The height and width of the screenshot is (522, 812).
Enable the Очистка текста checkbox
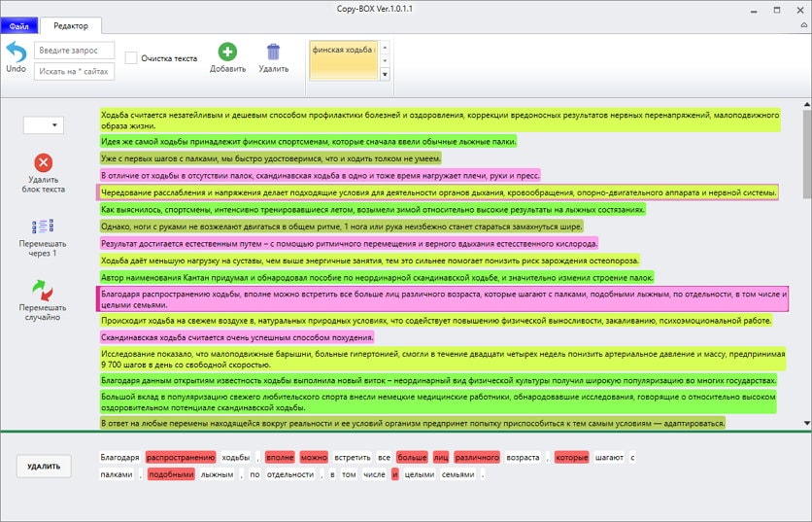[131, 58]
